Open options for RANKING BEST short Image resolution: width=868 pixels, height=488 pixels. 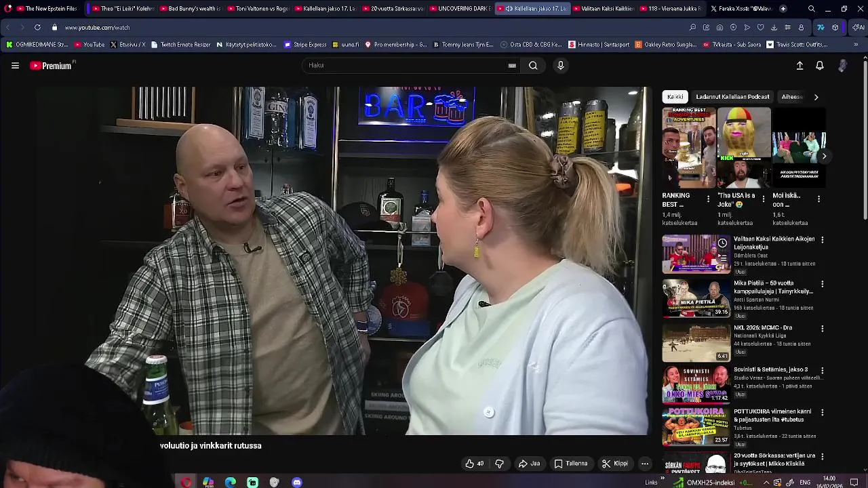click(709, 199)
